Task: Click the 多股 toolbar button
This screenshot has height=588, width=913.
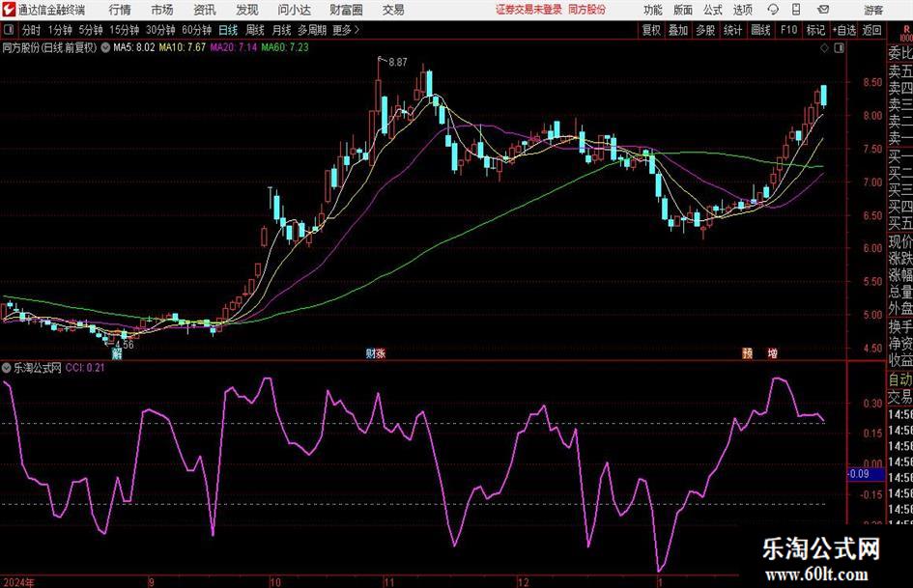Action: (x=705, y=30)
